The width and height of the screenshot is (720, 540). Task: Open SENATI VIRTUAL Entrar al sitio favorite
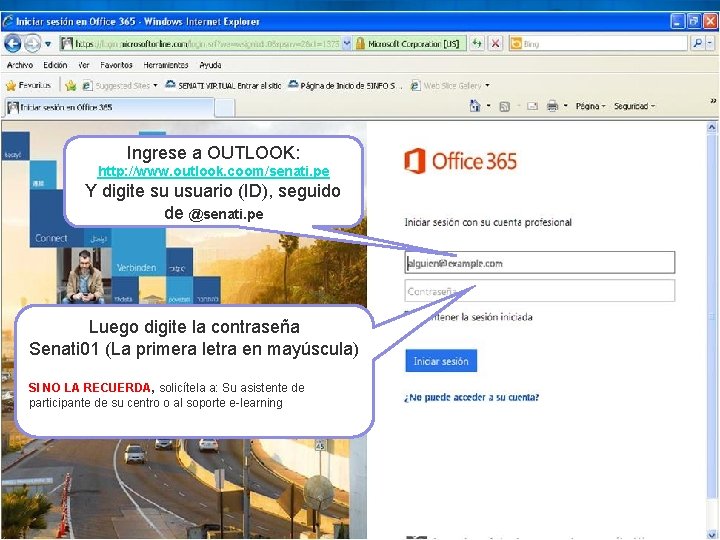223,85
